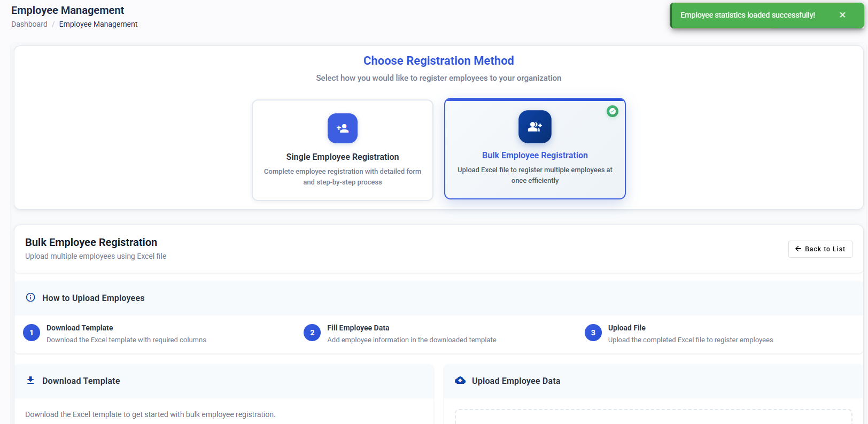Click step 3 circle for Upload File
This screenshot has width=868, height=424.
click(x=593, y=333)
